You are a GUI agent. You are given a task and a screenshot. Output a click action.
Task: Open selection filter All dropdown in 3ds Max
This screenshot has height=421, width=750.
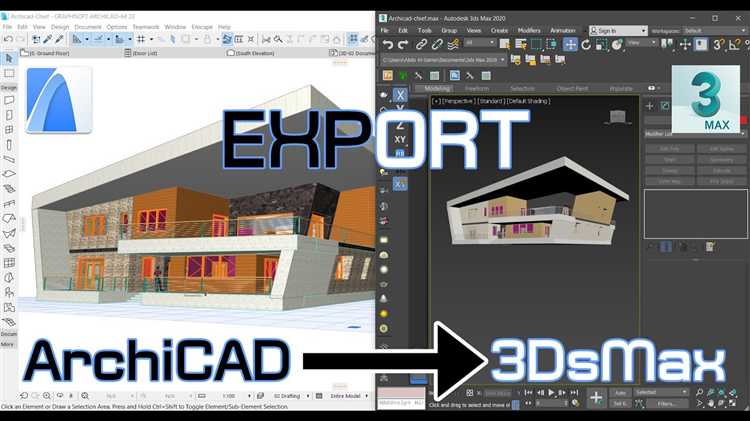pyautogui.click(x=479, y=43)
